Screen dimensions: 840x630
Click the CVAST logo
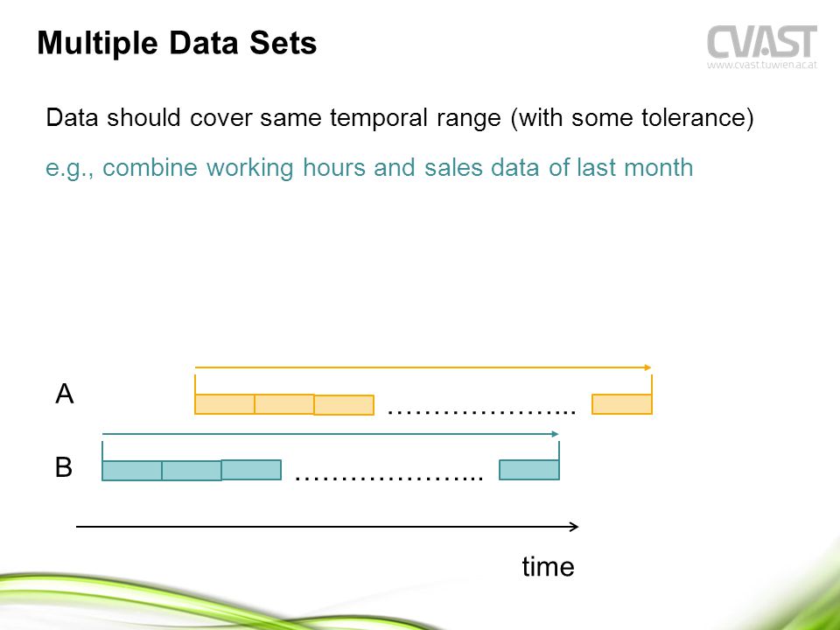[762, 41]
